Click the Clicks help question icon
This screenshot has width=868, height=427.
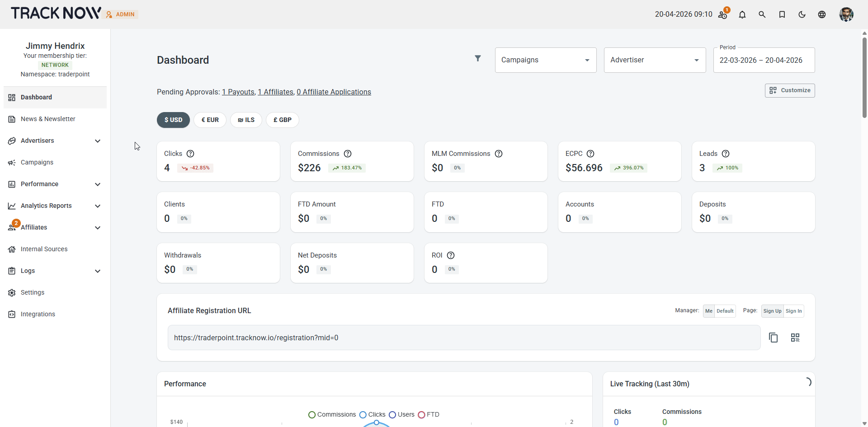point(190,154)
